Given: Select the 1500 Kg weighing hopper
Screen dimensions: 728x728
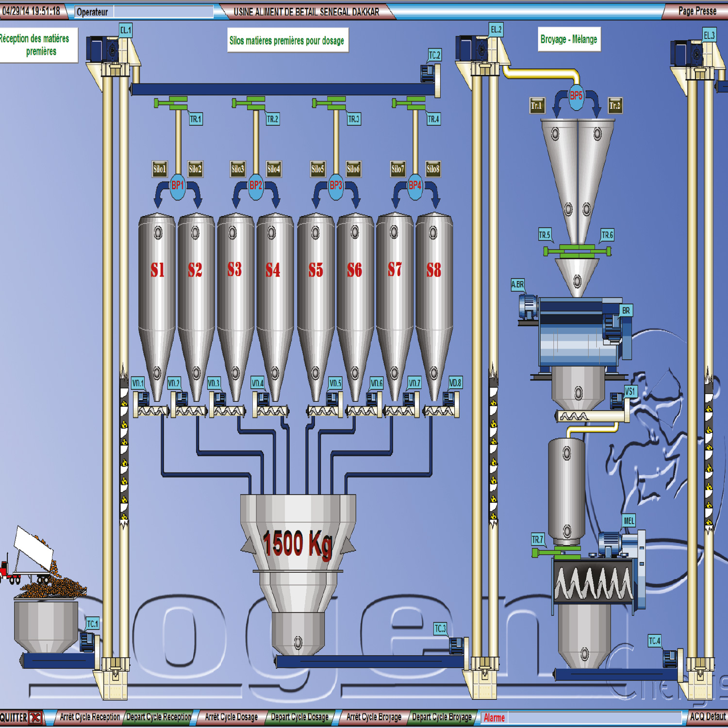Looking at the screenshot, I should (x=298, y=544).
